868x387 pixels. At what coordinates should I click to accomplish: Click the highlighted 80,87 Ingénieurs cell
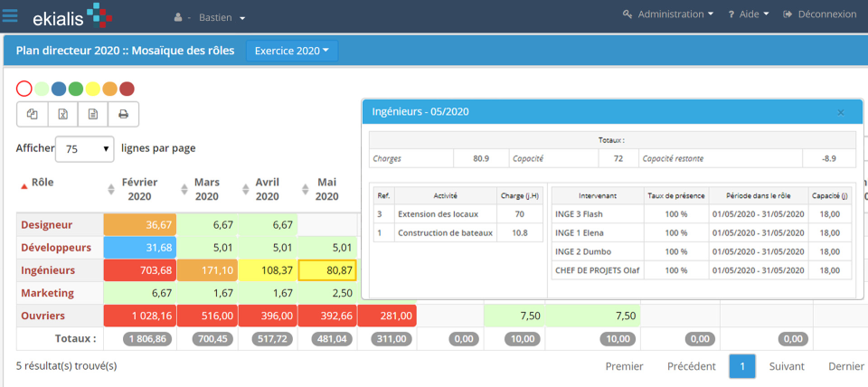coord(327,270)
